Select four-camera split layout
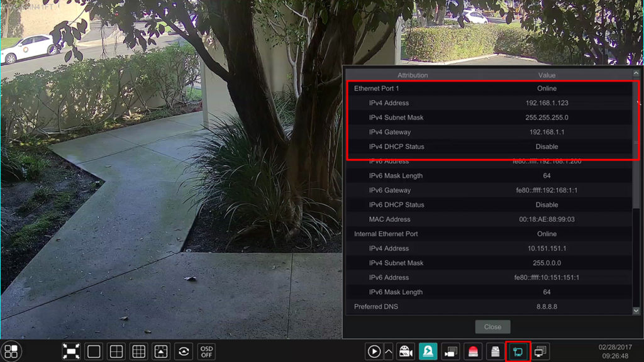Viewport: 644px width, 362px height. 116,351
